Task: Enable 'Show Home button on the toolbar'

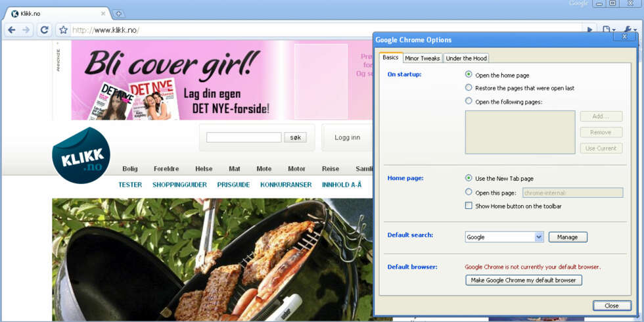Action: (x=469, y=206)
